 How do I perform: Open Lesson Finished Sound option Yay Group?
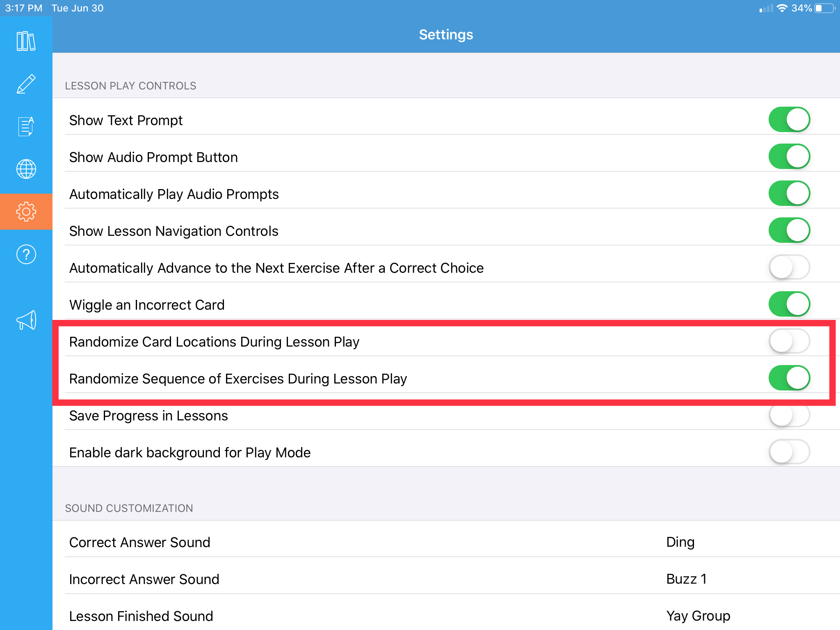[446, 616]
